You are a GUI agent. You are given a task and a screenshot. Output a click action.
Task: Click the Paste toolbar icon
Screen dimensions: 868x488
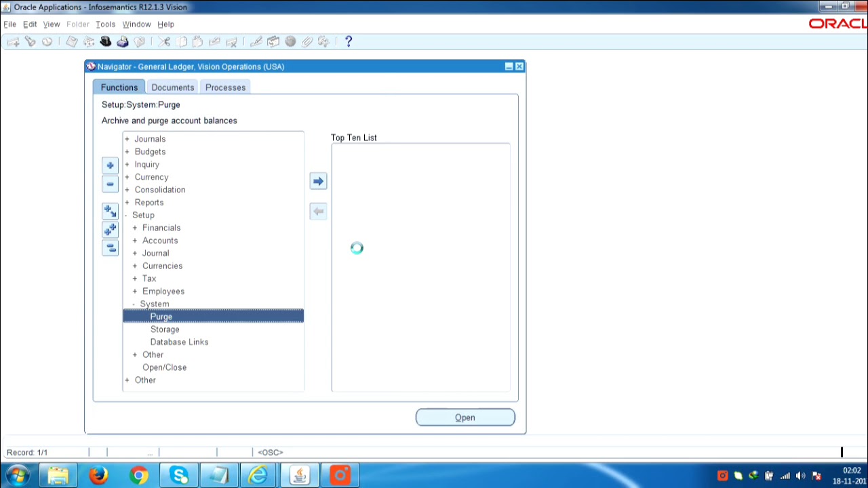tap(197, 42)
